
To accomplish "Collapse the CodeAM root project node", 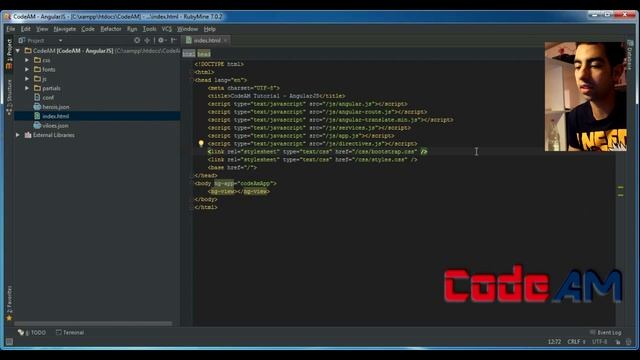I will (18, 51).
